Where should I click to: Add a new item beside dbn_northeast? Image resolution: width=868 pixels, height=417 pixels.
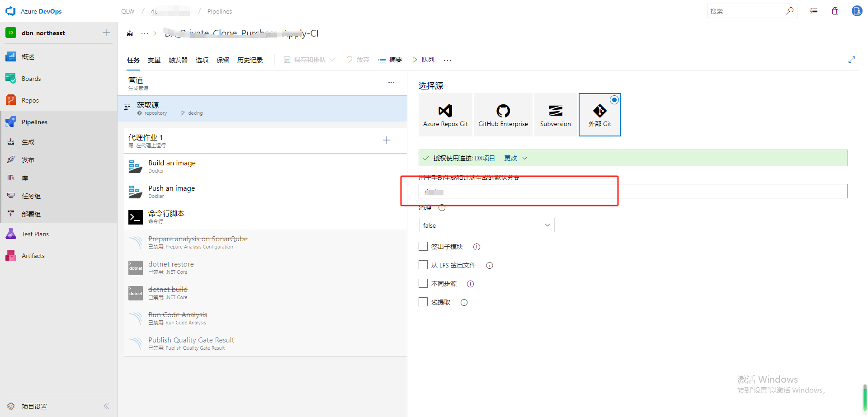pos(106,33)
